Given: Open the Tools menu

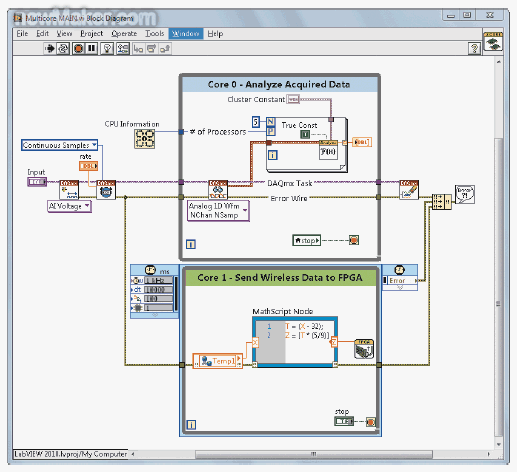Looking at the screenshot, I should click(x=155, y=34).
